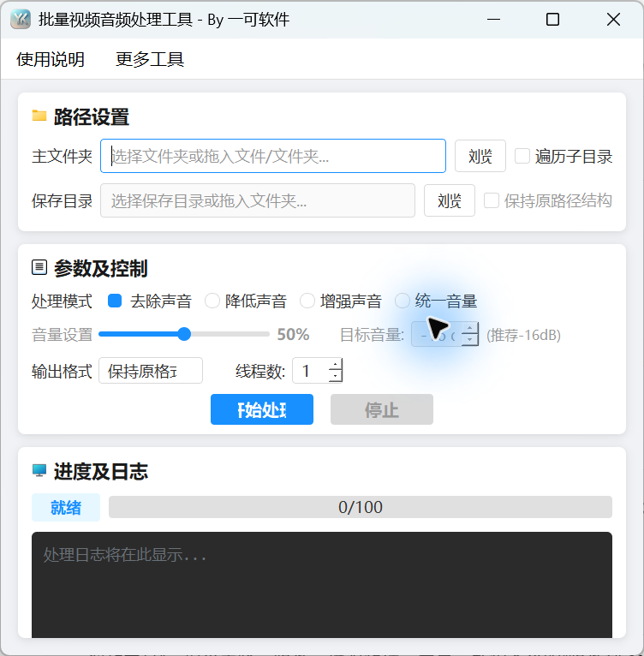
Task: Browse for the 主文件夹 folder
Action: [x=480, y=156]
